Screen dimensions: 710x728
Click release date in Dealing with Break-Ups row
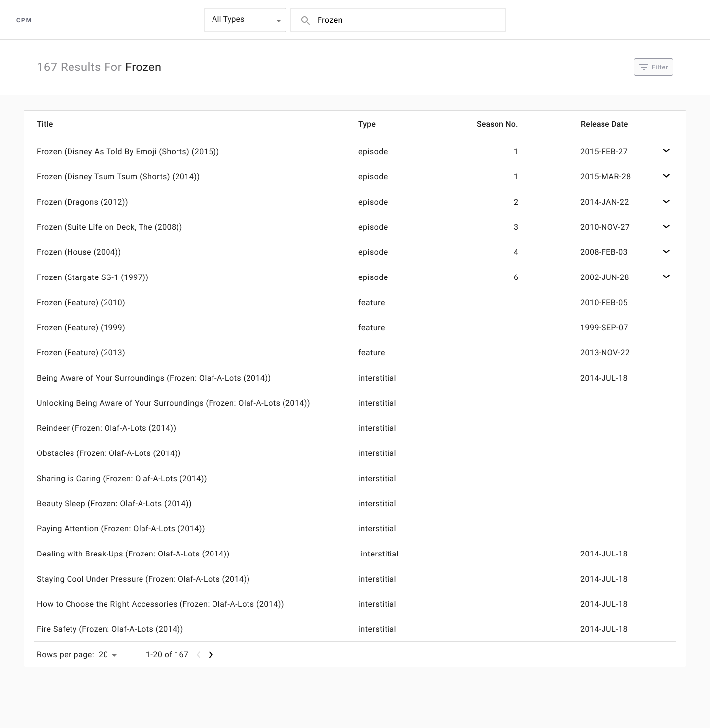tap(604, 554)
